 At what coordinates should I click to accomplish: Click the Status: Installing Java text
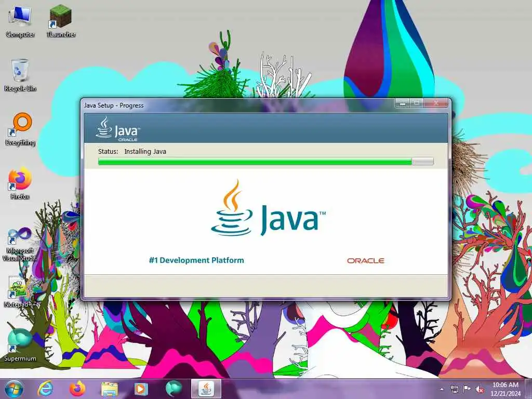tap(132, 151)
